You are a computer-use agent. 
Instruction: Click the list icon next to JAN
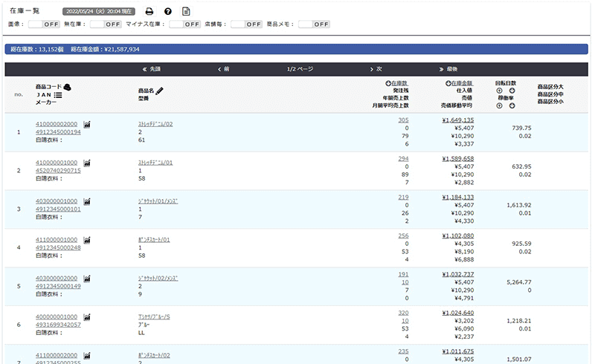pyautogui.click(x=57, y=95)
